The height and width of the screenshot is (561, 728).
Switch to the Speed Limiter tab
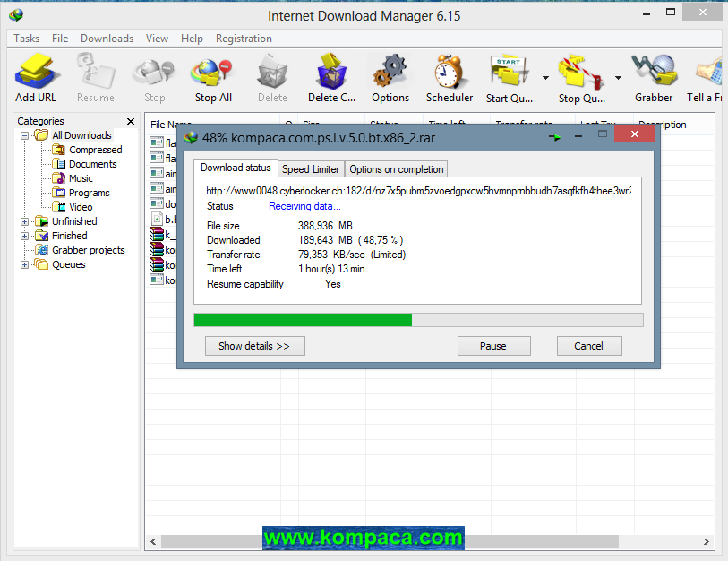click(x=311, y=168)
